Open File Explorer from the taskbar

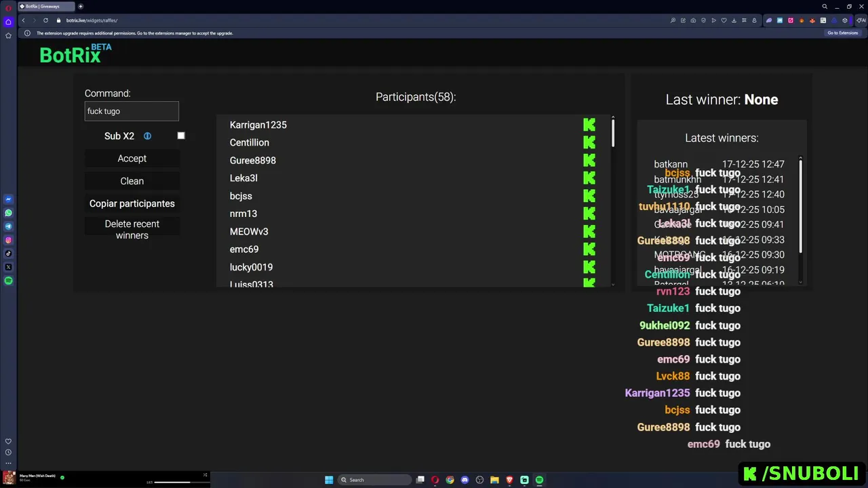click(x=494, y=480)
